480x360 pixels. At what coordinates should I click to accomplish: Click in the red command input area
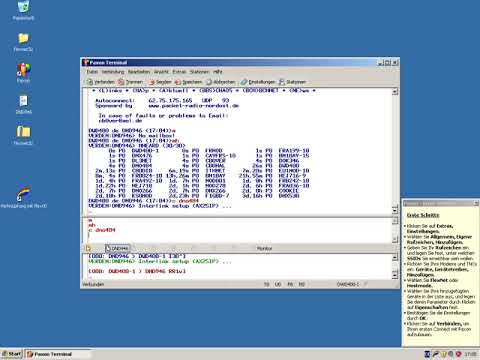click(x=237, y=230)
